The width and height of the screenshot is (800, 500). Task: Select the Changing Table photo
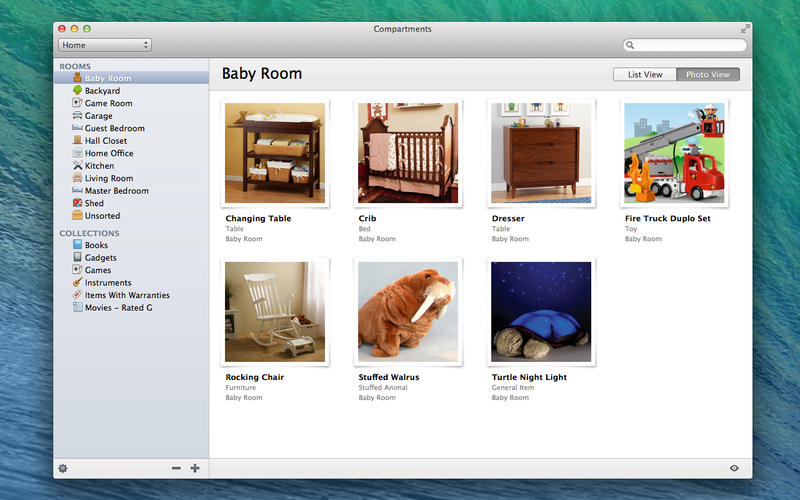click(x=275, y=153)
